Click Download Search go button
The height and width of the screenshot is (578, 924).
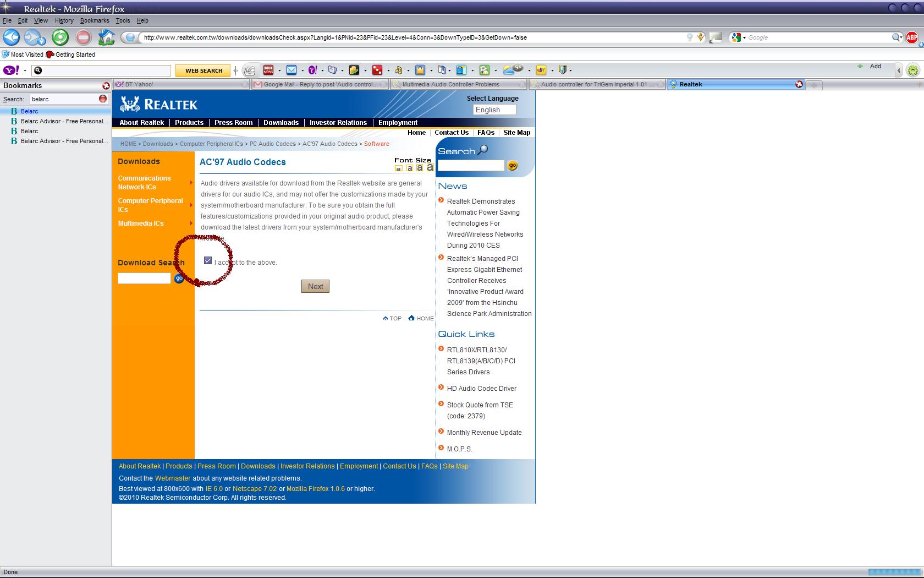point(179,279)
